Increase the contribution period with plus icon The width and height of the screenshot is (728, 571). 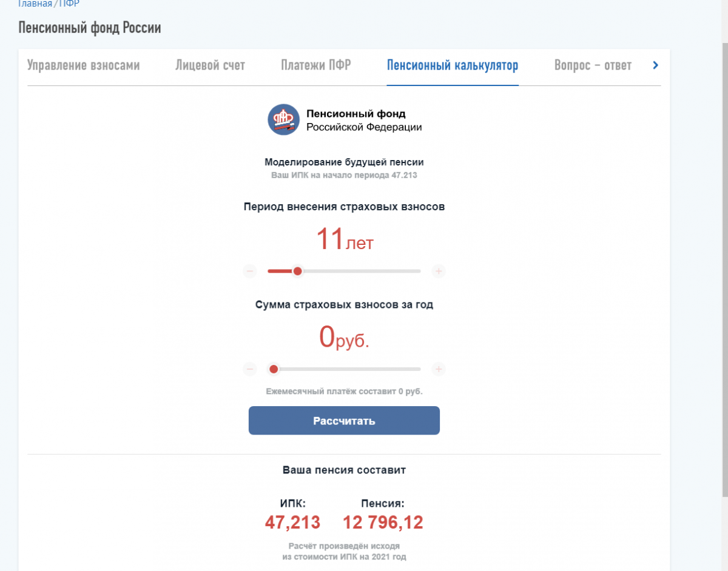[x=439, y=271]
